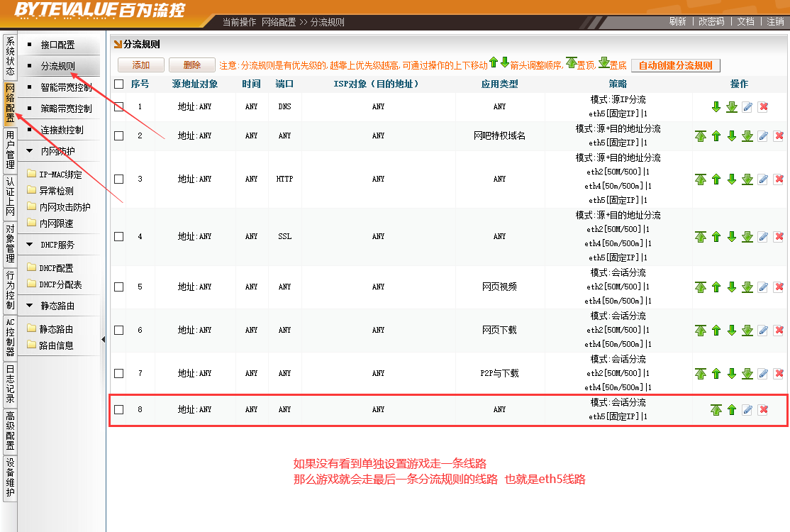The image size is (790, 532).
Task: Move rule 4 down one position
Action: click(x=732, y=237)
